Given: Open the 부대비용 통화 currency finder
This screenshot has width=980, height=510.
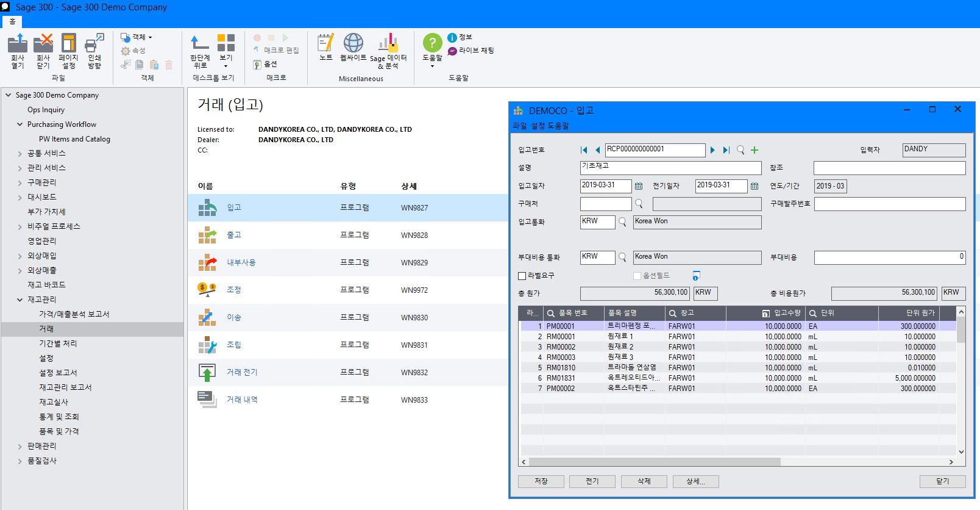Looking at the screenshot, I should pyautogui.click(x=622, y=257).
